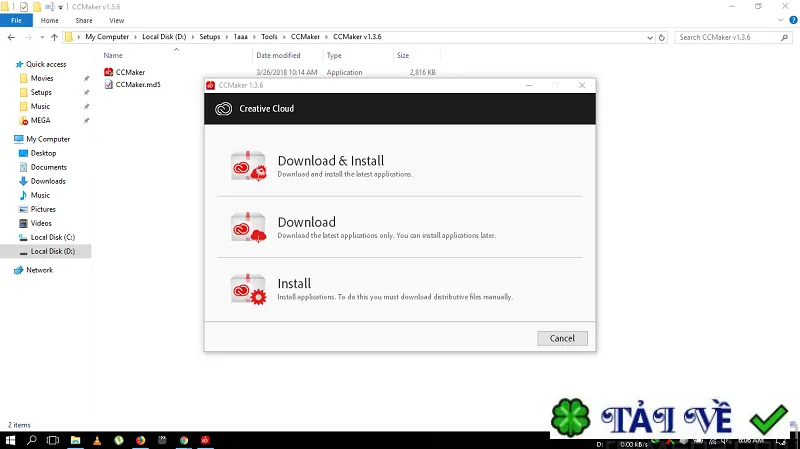The image size is (800, 449).
Task: Click the Creative Cloud logo in header
Action: coord(223,109)
